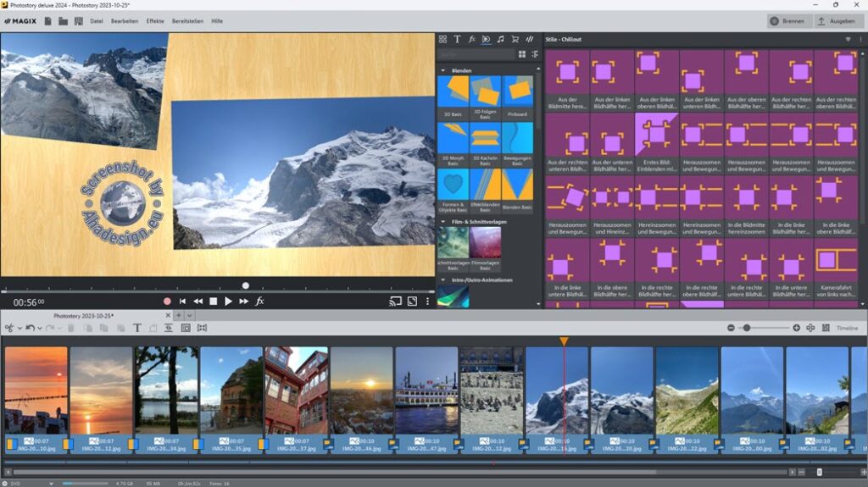
Task: Select the Pinboard transition folder
Action: tap(518, 97)
